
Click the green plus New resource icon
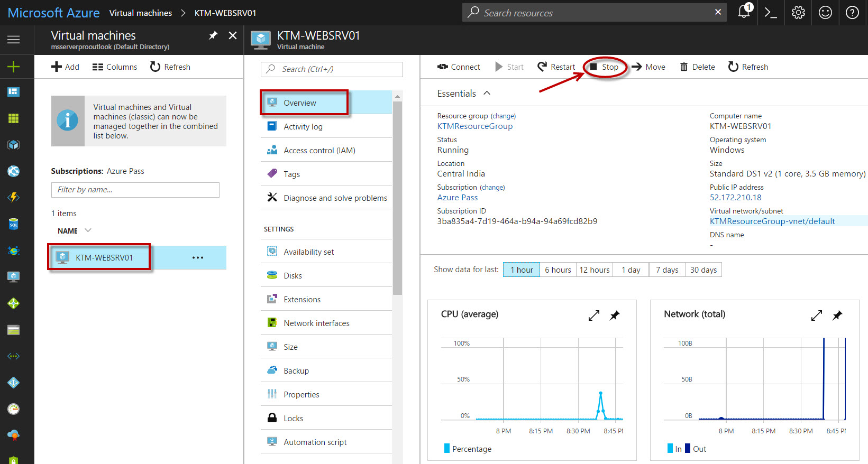(x=14, y=67)
